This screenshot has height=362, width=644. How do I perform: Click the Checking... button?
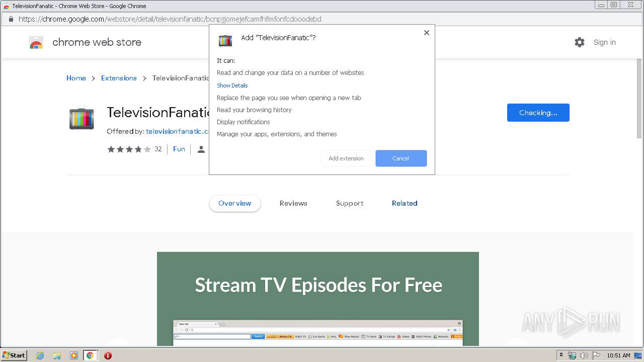point(538,113)
